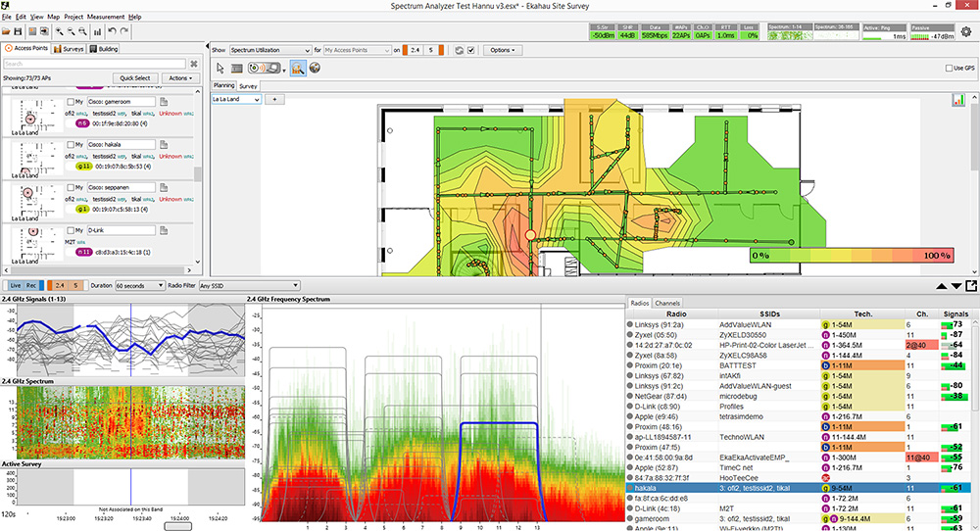Open the Duration 60 seconds dropdown
Image resolution: width=980 pixels, height=531 pixels.
pyautogui.click(x=140, y=285)
